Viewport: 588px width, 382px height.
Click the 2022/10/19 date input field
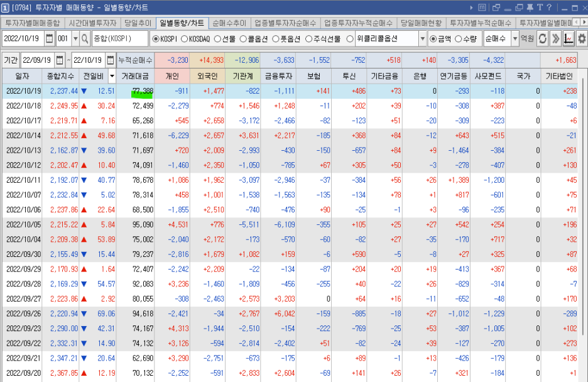(23, 38)
